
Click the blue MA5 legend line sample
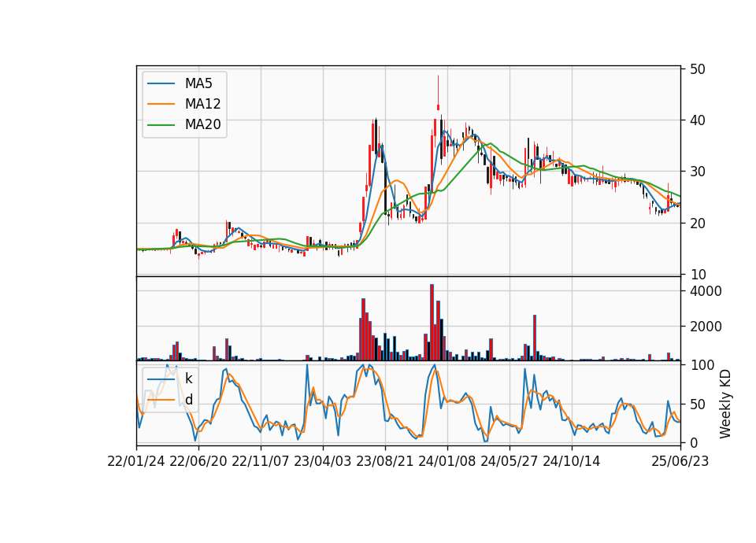click(x=161, y=83)
